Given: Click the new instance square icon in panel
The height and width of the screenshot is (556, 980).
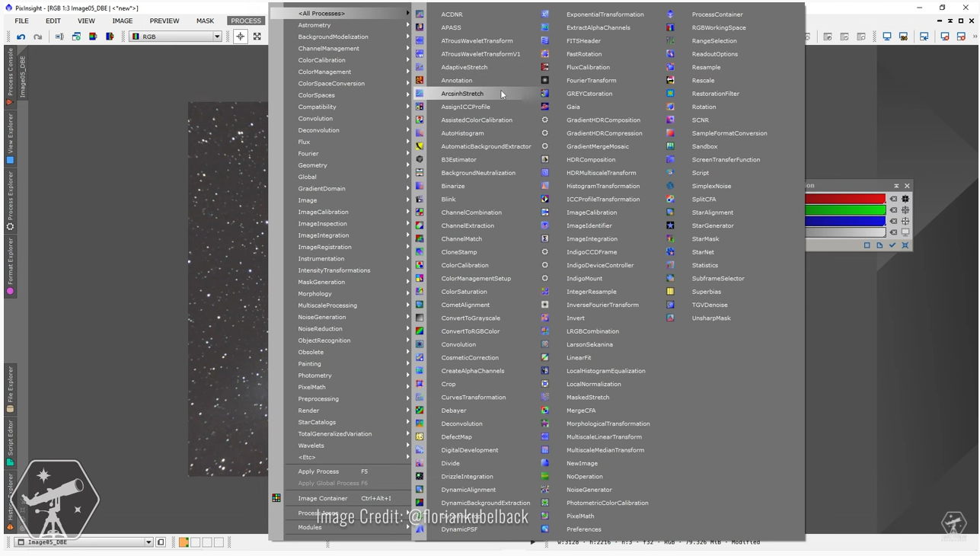Looking at the screenshot, I should (867, 245).
